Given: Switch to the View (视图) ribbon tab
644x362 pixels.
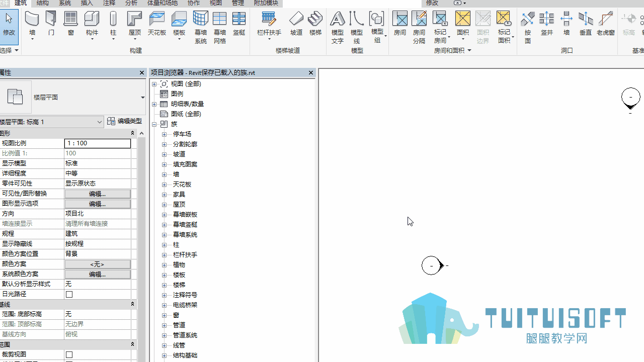Looking at the screenshot, I should (x=216, y=3).
